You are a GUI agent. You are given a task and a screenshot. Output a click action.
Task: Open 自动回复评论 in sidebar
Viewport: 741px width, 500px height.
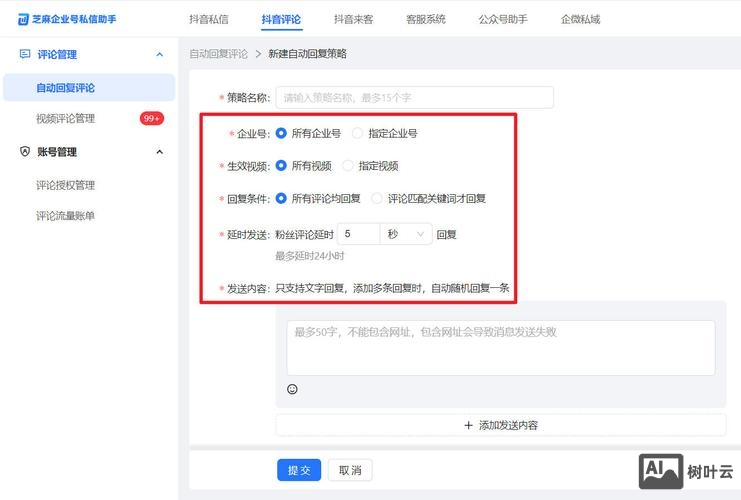click(89, 87)
